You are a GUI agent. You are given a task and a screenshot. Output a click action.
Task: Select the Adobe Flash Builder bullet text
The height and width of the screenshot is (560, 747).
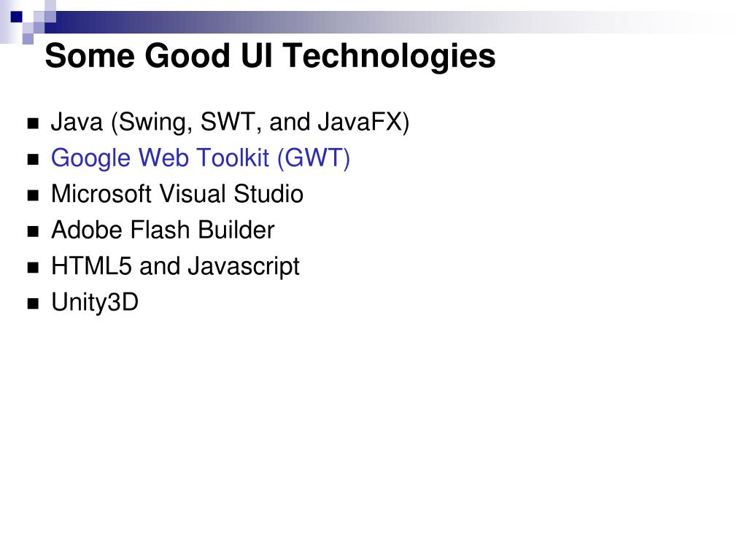click(x=163, y=230)
